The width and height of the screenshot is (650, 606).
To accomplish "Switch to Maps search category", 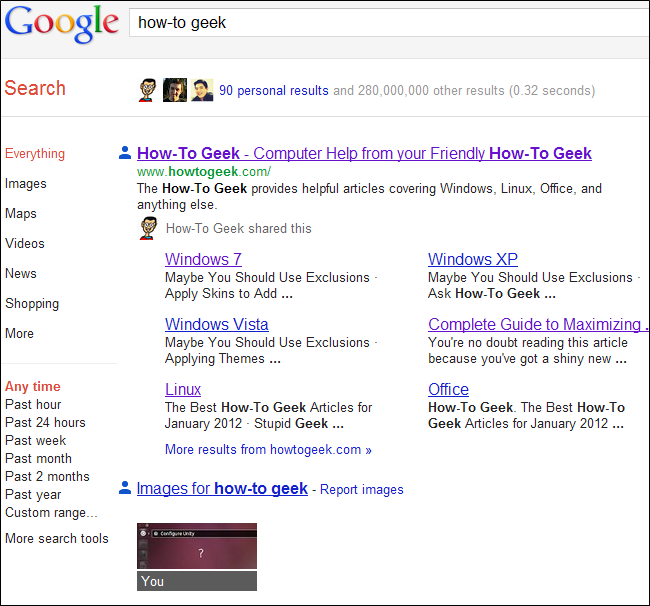I will tap(21, 213).
